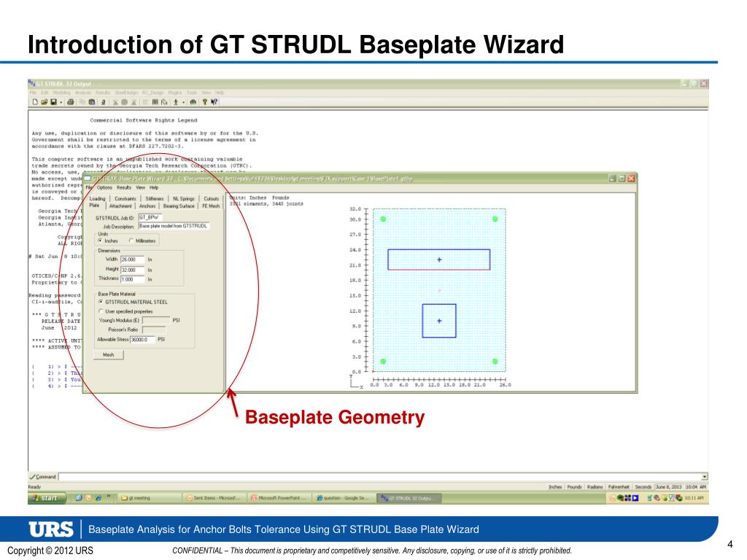Screen dimensions: 747x560
Task: Select the Plate tab
Action: [x=94, y=205]
